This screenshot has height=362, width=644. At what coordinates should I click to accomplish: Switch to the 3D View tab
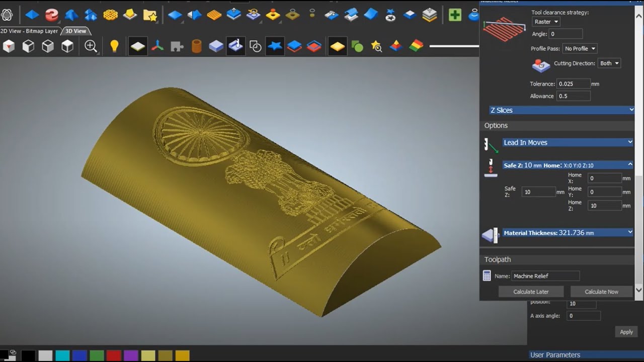coord(75,31)
